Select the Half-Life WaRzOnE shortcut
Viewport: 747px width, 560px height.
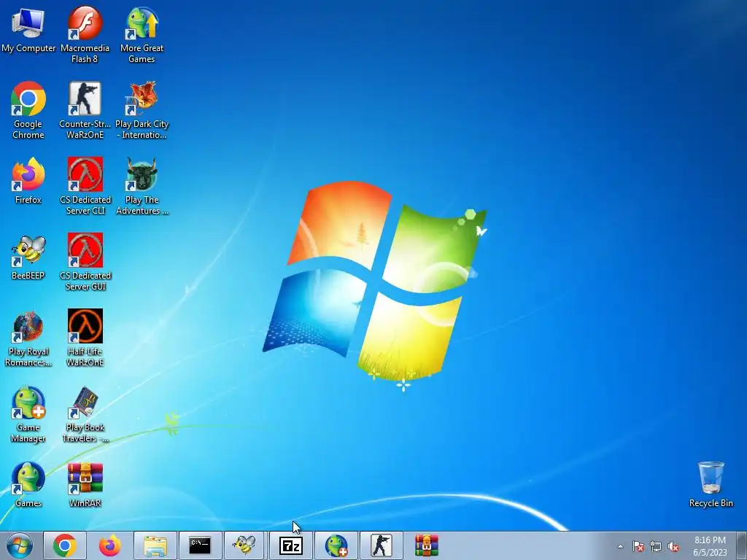click(85, 338)
